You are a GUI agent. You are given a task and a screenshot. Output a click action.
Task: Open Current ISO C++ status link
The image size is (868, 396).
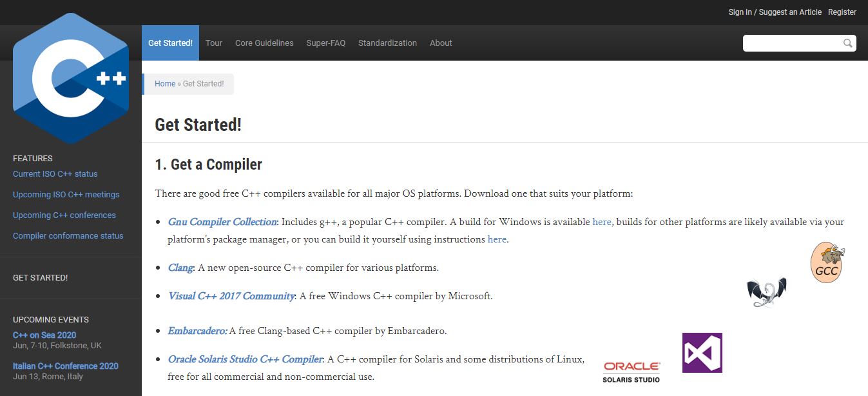point(55,174)
